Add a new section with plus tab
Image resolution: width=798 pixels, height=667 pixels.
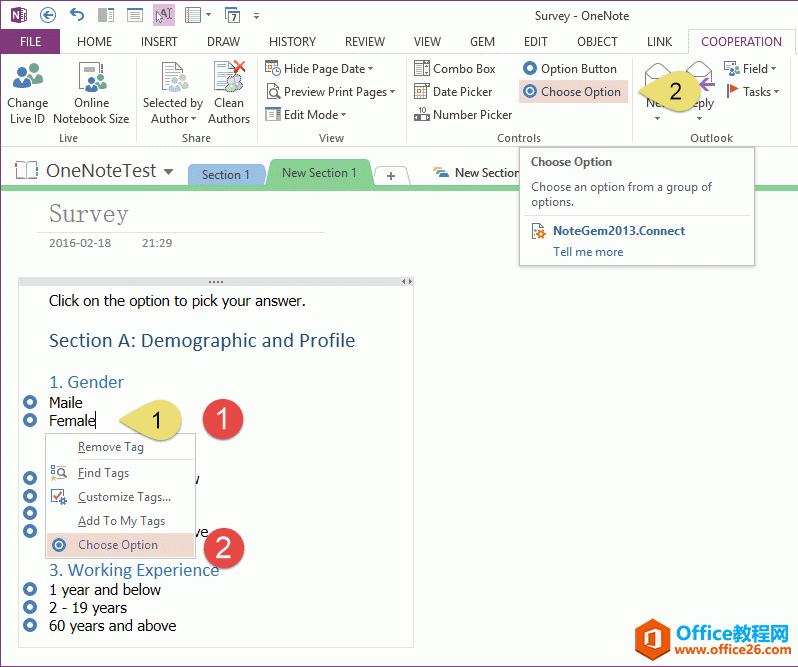point(391,176)
